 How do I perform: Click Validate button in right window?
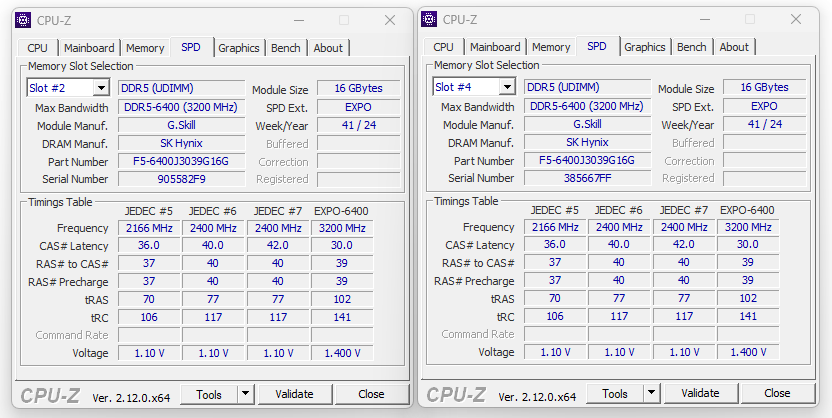pyautogui.click(x=700, y=393)
